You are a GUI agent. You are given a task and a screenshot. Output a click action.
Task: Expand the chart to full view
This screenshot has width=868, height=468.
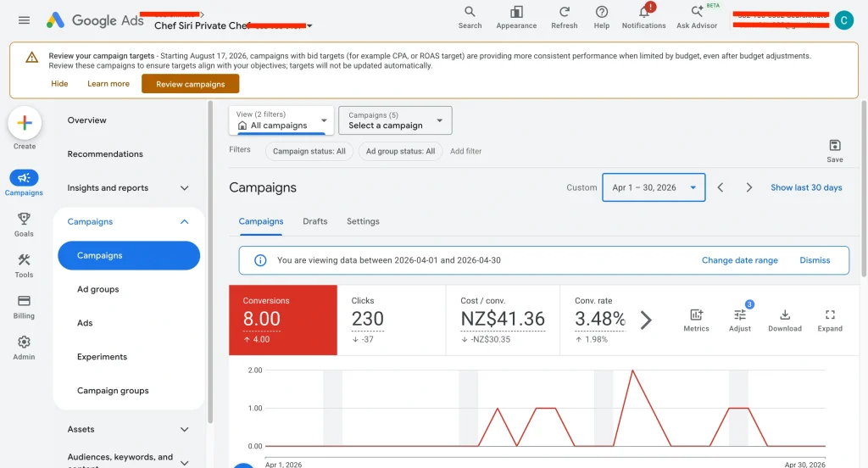click(x=830, y=320)
